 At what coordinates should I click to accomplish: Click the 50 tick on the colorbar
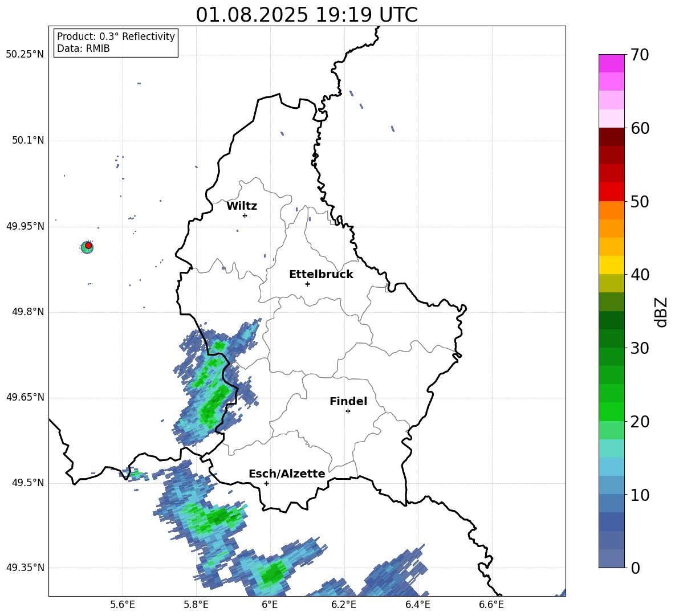[x=640, y=201]
